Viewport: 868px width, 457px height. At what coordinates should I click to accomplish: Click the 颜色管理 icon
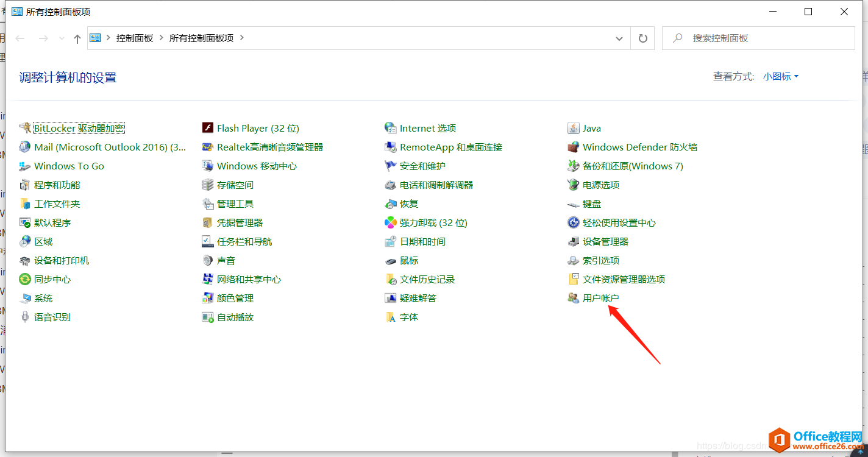coord(207,298)
